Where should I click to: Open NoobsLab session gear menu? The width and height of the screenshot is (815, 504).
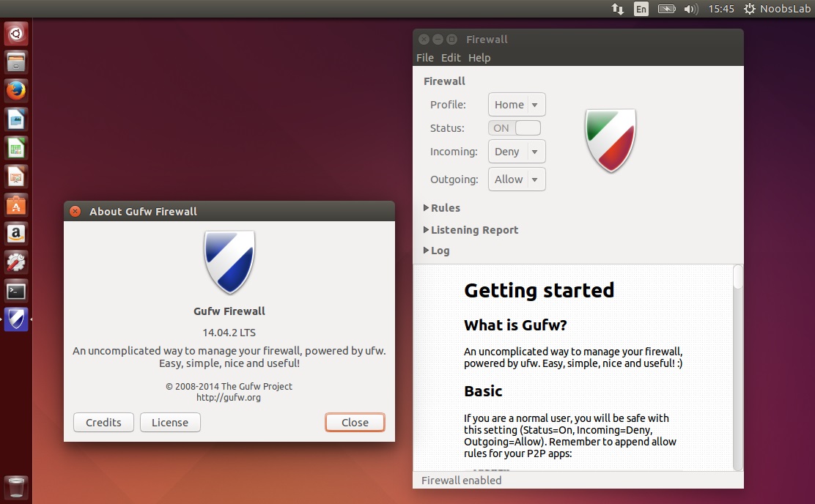(x=777, y=9)
